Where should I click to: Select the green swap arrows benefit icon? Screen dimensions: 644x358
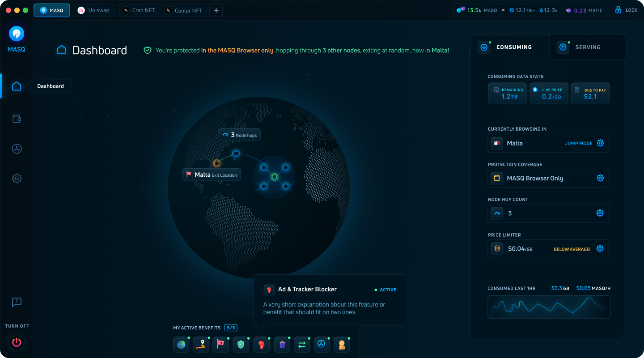pyautogui.click(x=302, y=345)
